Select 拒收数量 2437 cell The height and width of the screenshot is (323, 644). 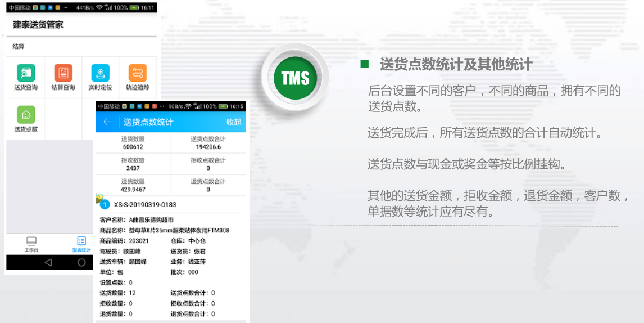coord(133,164)
